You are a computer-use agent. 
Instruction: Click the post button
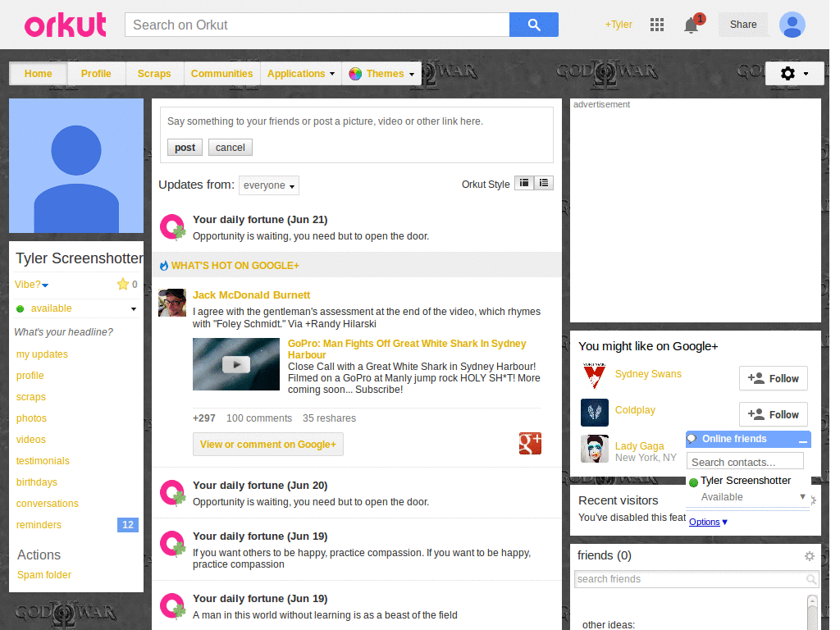(x=185, y=148)
